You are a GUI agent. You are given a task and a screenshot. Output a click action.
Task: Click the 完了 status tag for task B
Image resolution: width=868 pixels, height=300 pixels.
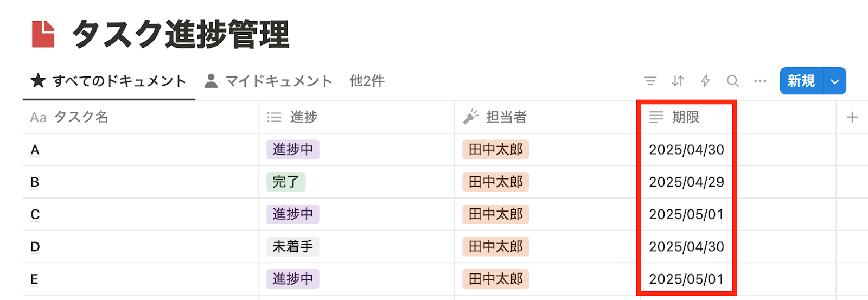286,182
